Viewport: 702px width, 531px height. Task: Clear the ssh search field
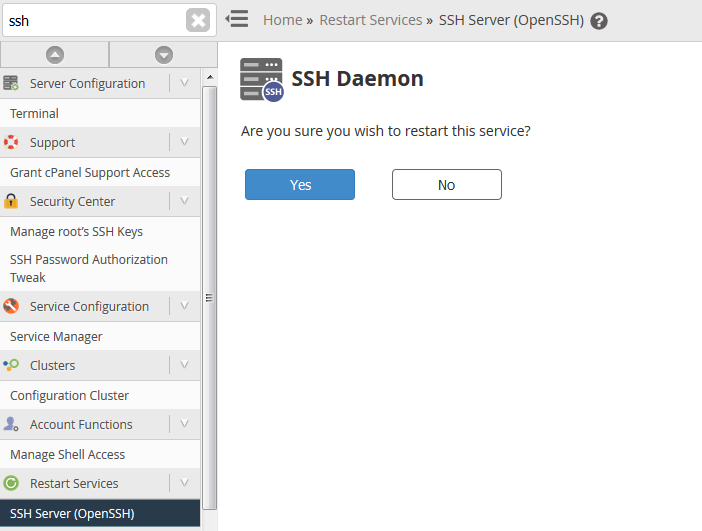click(198, 20)
